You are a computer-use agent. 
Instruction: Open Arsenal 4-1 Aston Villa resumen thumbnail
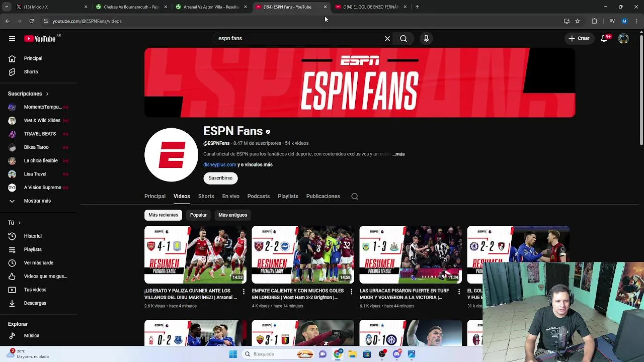tap(195, 254)
